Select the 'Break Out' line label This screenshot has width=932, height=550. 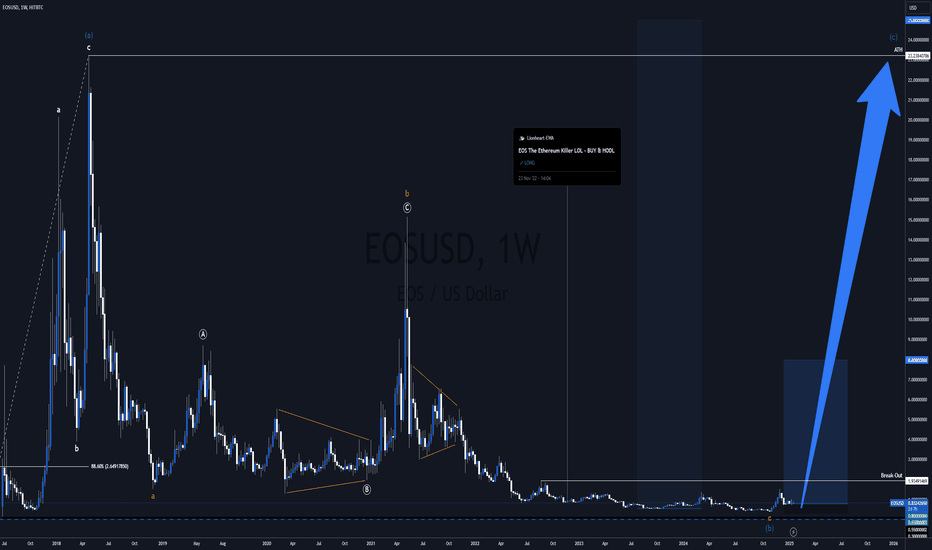892,476
